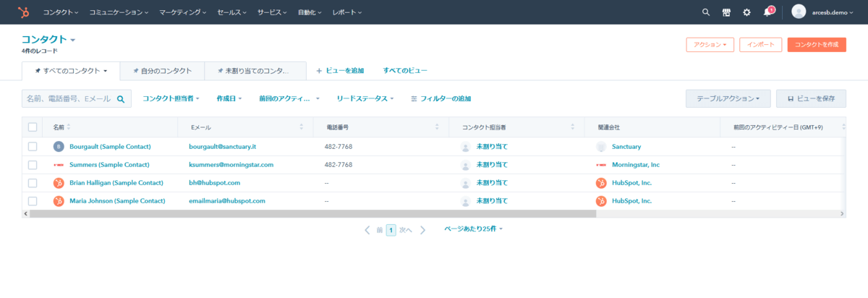Click the コンタクトを作成 button
The height and width of the screenshot is (298, 868).
click(x=816, y=45)
